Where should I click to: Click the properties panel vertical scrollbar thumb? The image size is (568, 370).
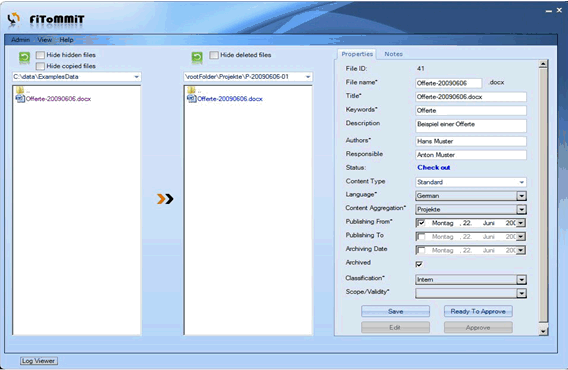(543, 196)
